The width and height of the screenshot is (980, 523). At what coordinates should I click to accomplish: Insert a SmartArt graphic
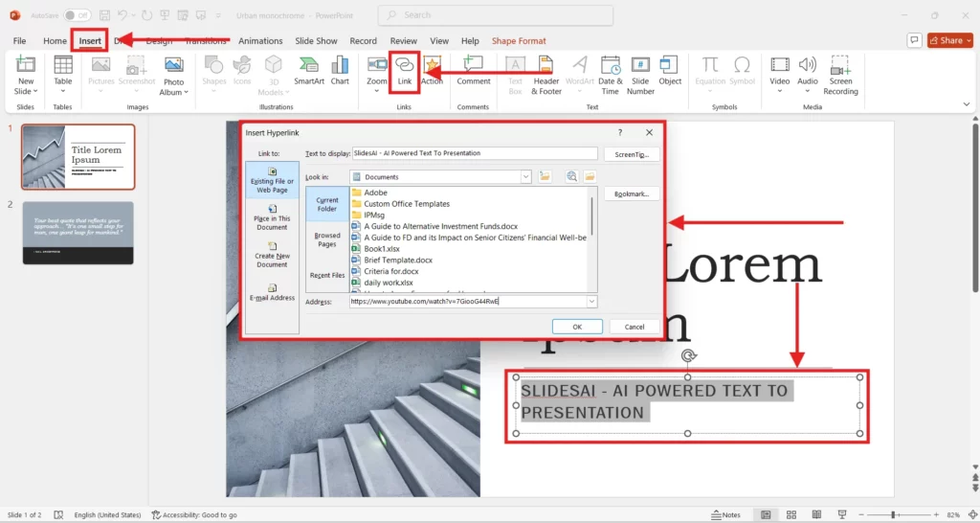(309, 70)
